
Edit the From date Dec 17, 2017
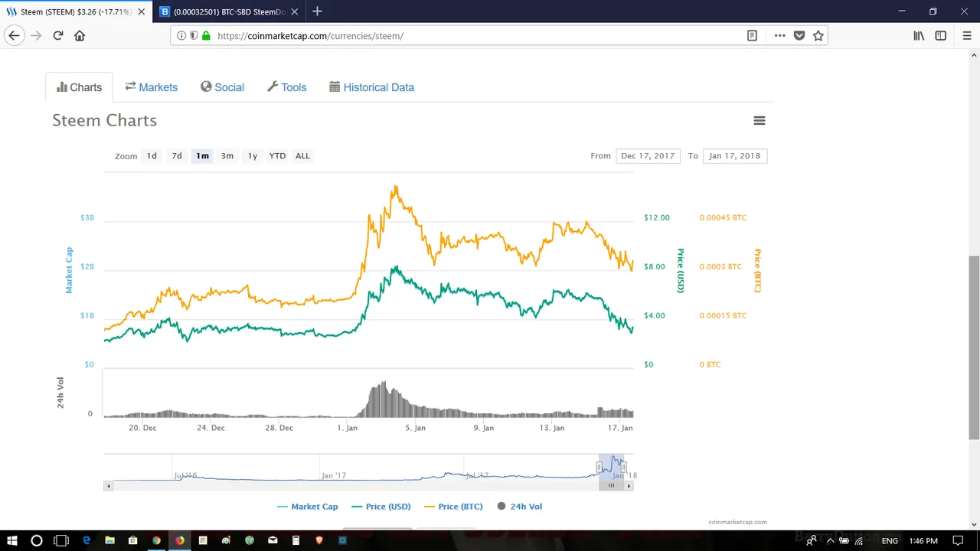[648, 155]
